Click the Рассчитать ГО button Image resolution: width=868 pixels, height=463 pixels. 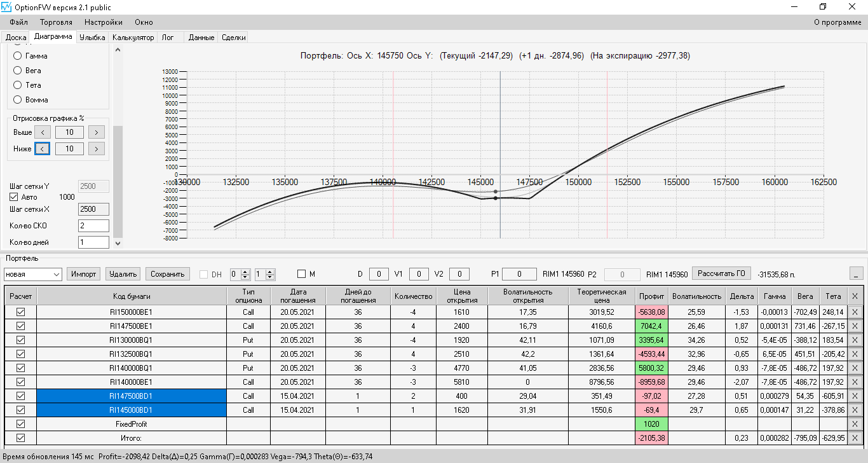(x=721, y=273)
